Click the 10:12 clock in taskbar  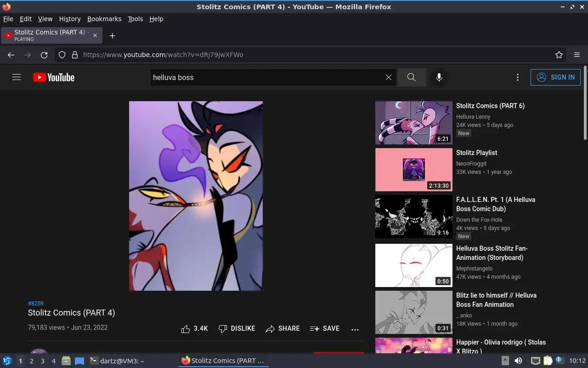click(577, 361)
